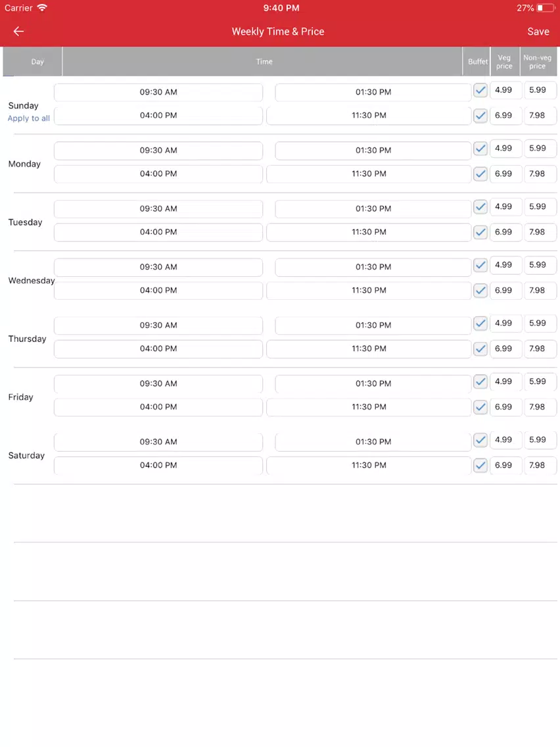Toggle Friday morning buffet checkbox
Image resolution: width=560 pixels, height=747 pixels.
[480, 381]
